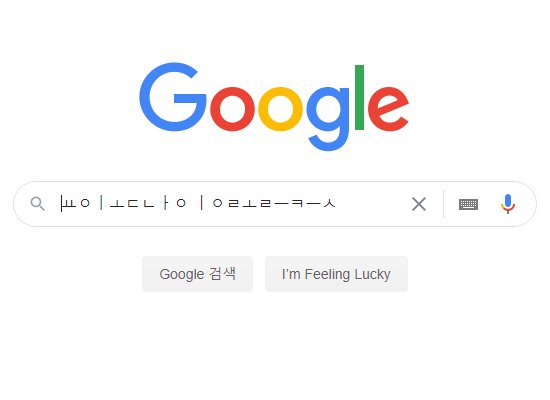The height and width of the screenshot is (400, 550).
Task: Click inside the search text field
Action: click(232, 204)
